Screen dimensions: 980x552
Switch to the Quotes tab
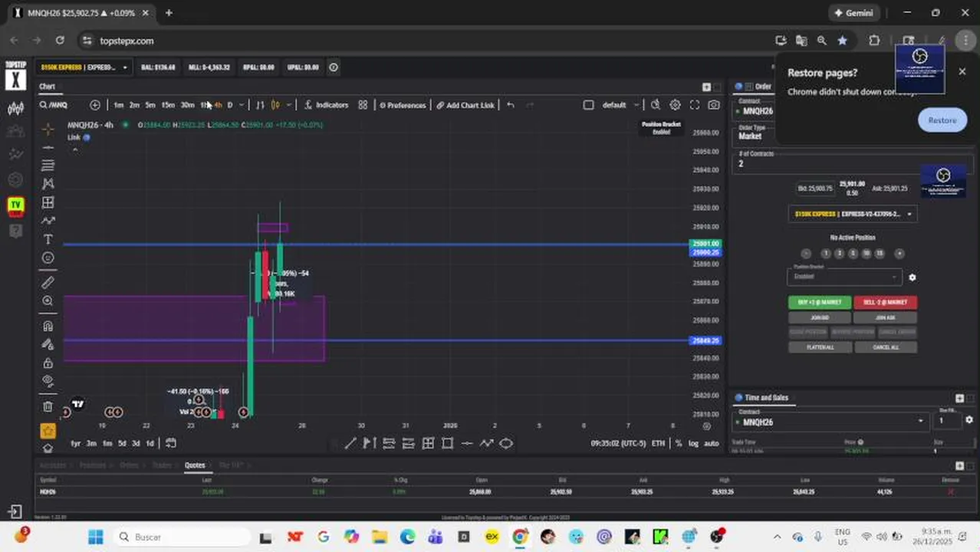(x=195, y=465)
